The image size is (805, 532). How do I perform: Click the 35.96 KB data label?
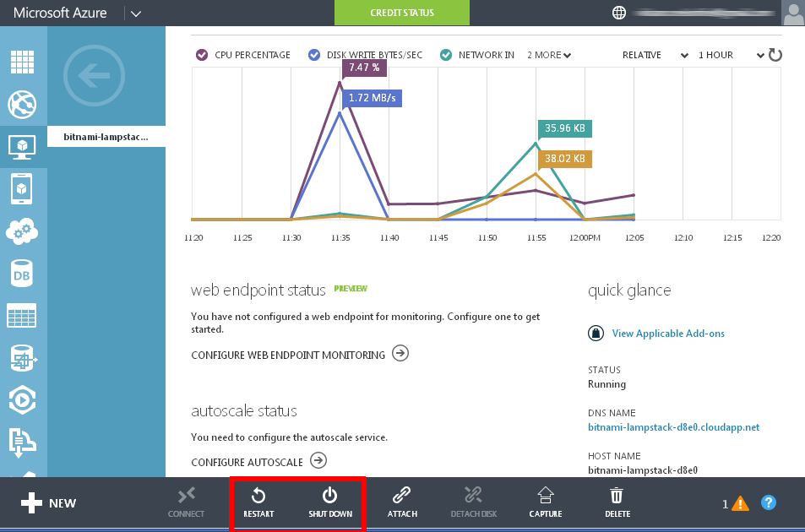pyautogui.click(x=565, y=128)
